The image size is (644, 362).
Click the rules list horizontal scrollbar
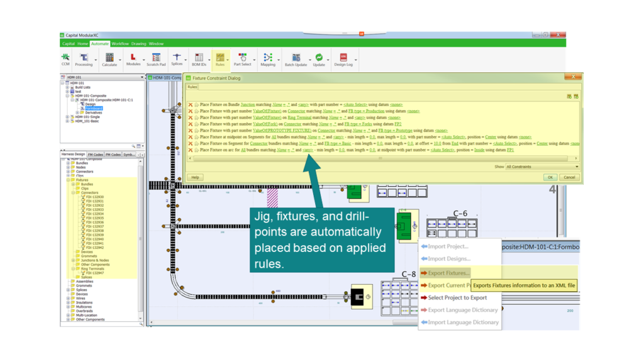[380, 158]
